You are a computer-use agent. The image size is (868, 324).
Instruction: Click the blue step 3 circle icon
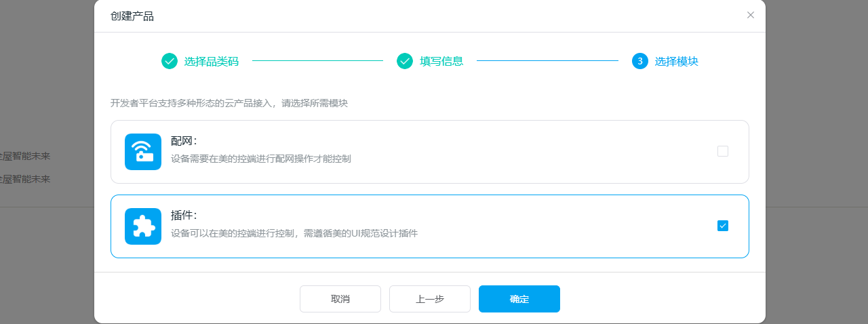(639, 61)
